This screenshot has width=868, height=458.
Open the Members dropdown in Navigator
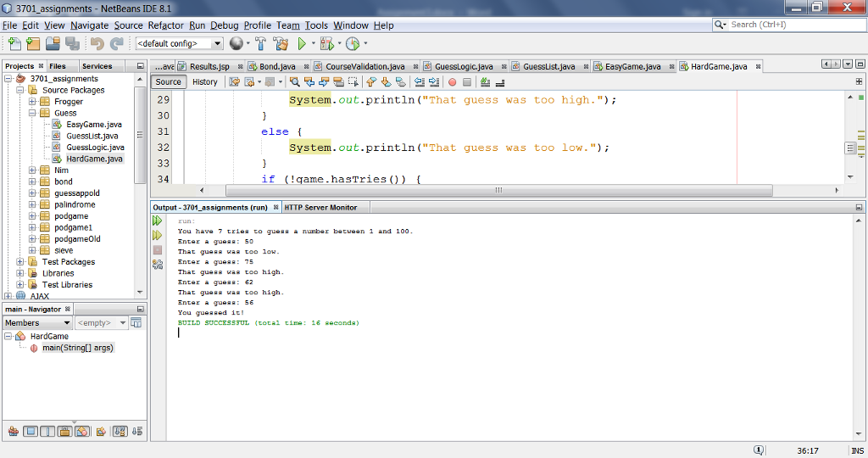(37, 323)
